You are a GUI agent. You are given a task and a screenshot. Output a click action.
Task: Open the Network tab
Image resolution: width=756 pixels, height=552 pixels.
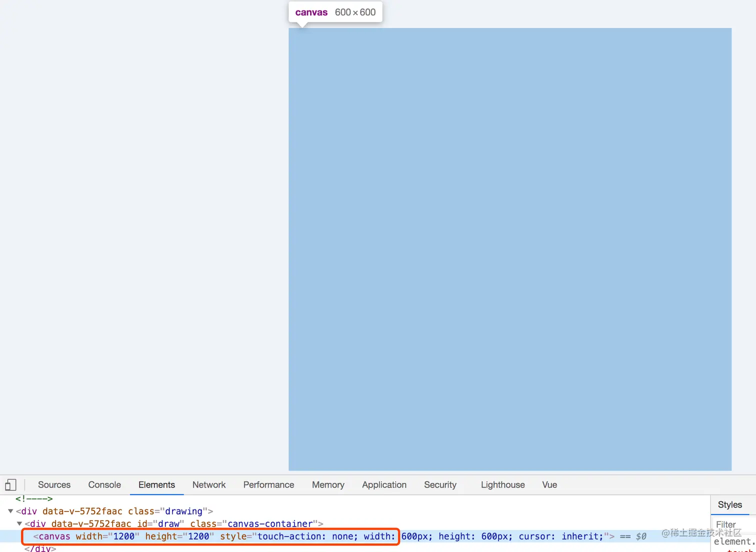(x=209, y=484)
